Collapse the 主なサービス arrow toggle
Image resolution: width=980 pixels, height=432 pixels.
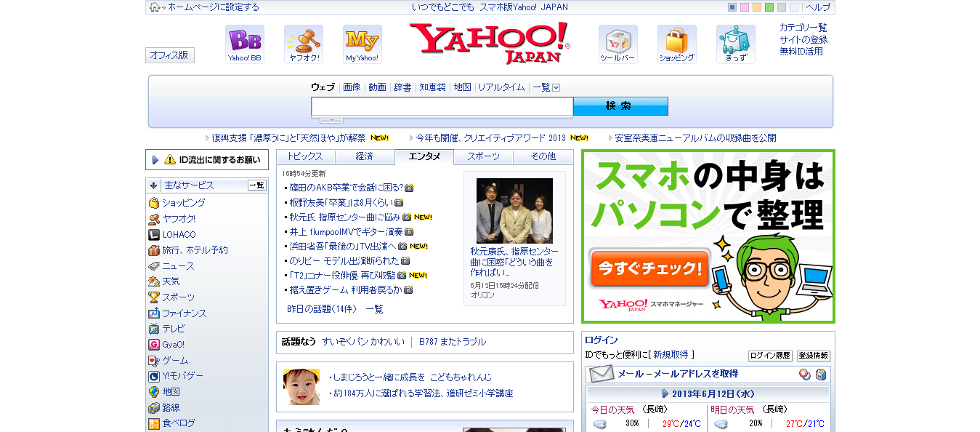pyautogui.click(x=154, y=185)
